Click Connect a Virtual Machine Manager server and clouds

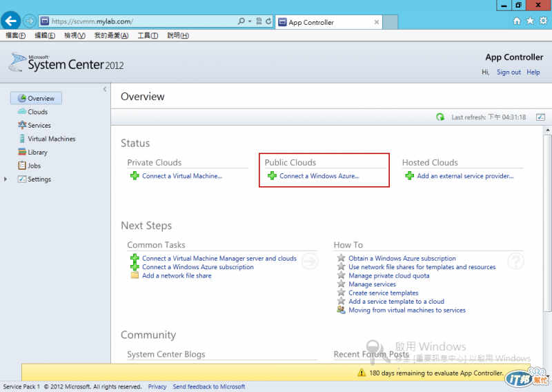click(x=219, y=258)
